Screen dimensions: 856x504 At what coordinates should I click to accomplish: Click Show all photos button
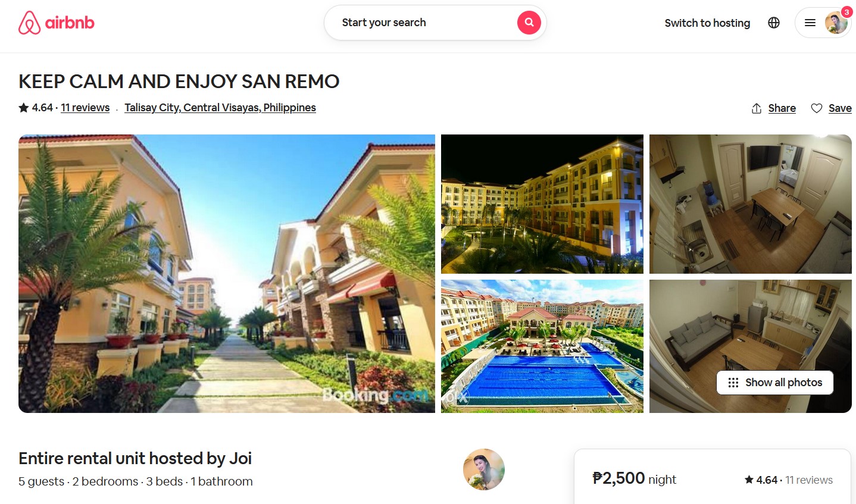coord(775,383)
